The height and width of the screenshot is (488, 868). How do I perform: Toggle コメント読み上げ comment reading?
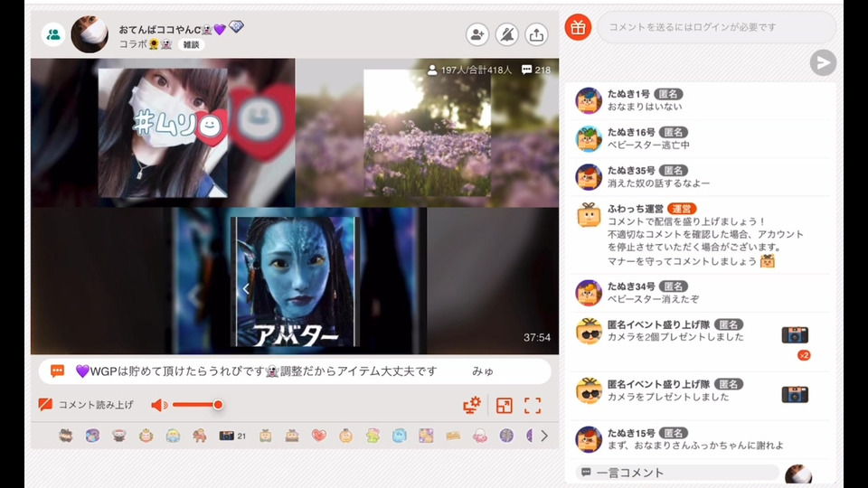coord(87,405)
